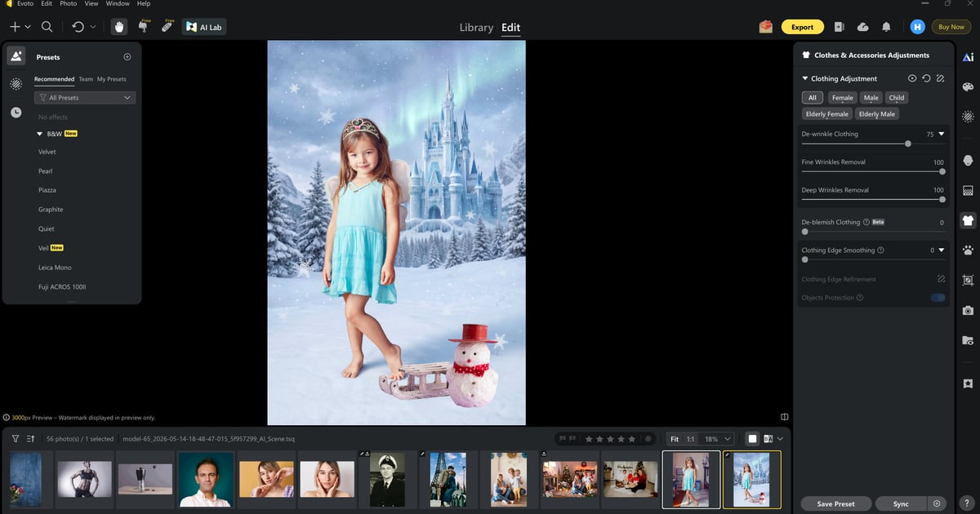This screenshot has width=980, height=514.
Task: Open the color palette adjustments icon
Action: pos(968,87)
